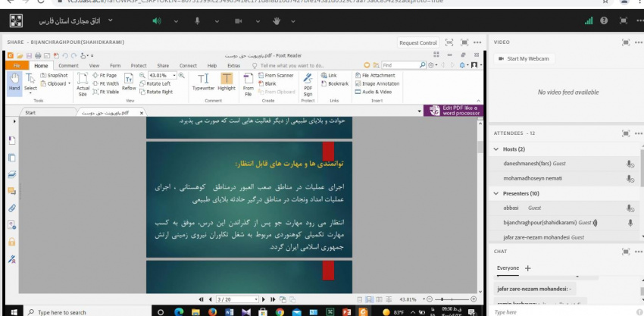Click the Chat Type here field
This screenshot has height=316, width=644.
coord(563,312)
